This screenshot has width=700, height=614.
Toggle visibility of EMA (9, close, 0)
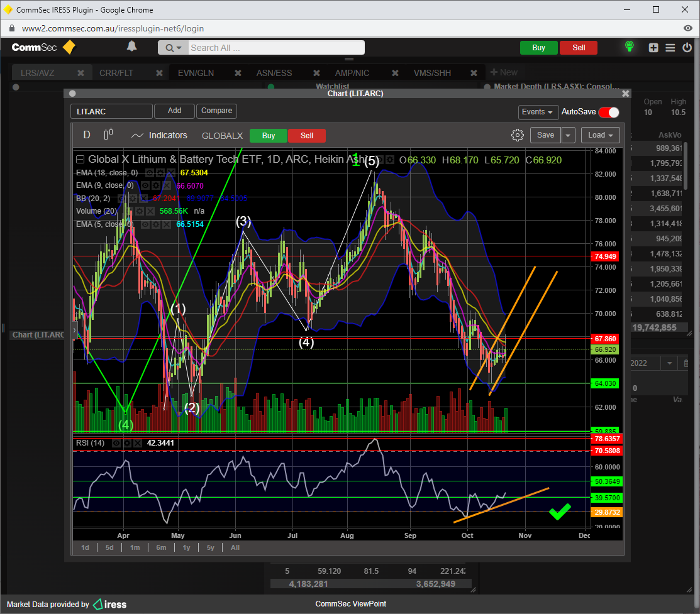145,185
